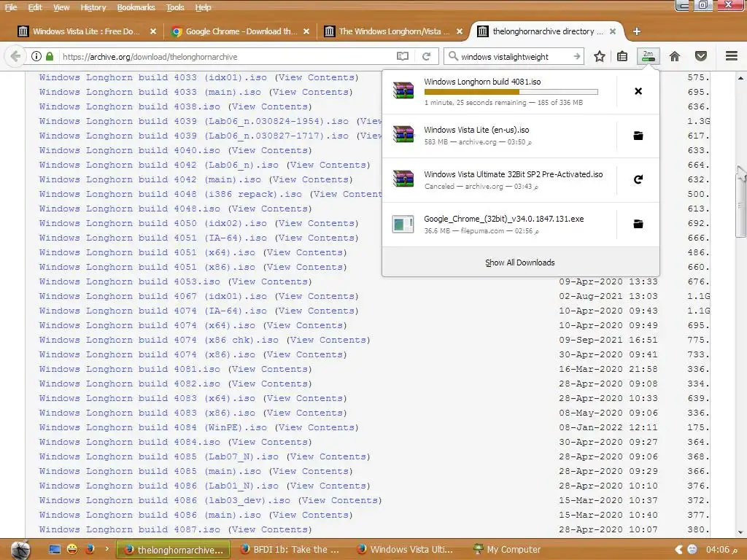The height and width of the screenshot is (560, 747).
Task: Open containing folder for Windows Vista Lite iso
Action: click(638, 136)
